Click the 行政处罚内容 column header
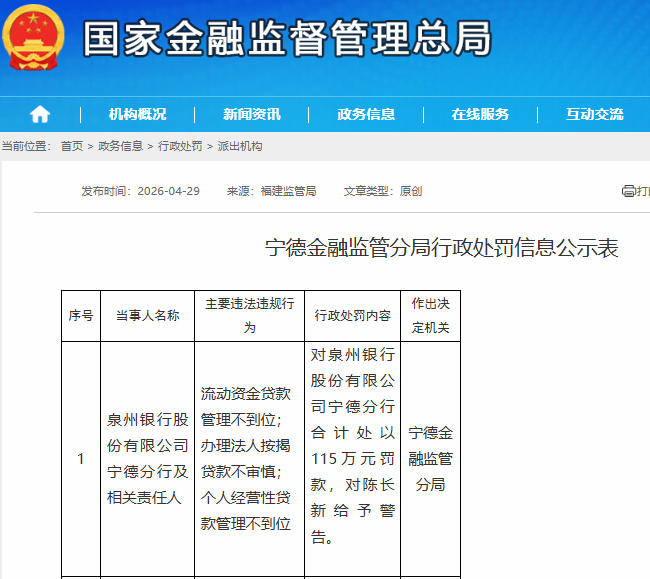 (x=353, y=315)
